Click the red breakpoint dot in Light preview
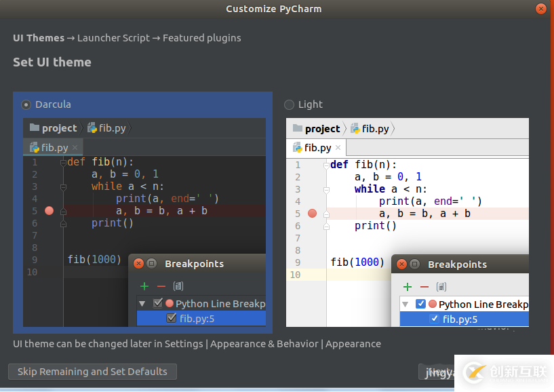This screenshot has width=554, height=392. (x=312, y=214)
